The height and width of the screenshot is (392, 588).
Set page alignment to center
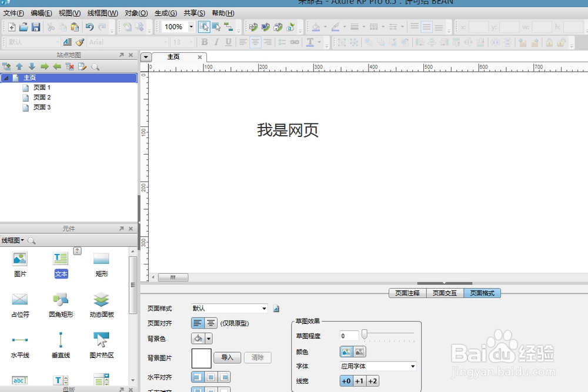click(211, 323)
